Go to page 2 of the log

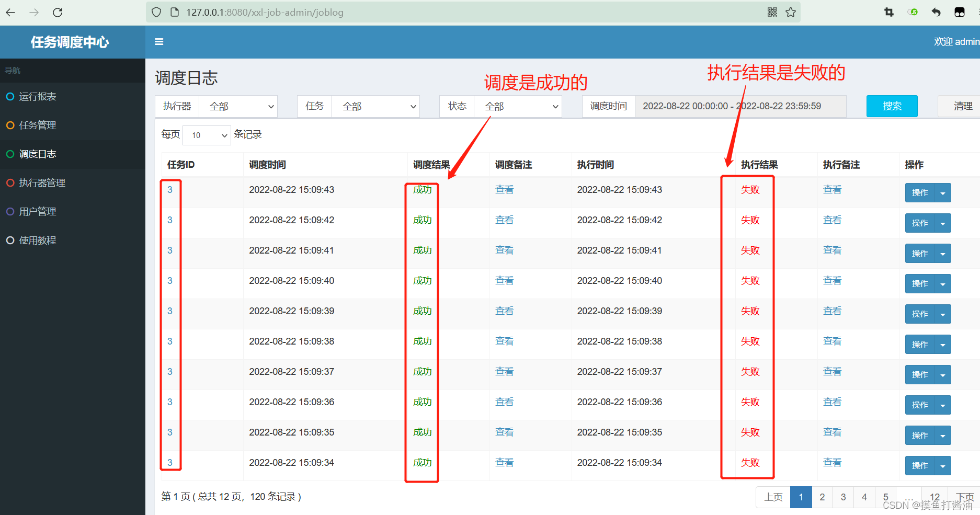pyautogui.click(x=822, y=497)
